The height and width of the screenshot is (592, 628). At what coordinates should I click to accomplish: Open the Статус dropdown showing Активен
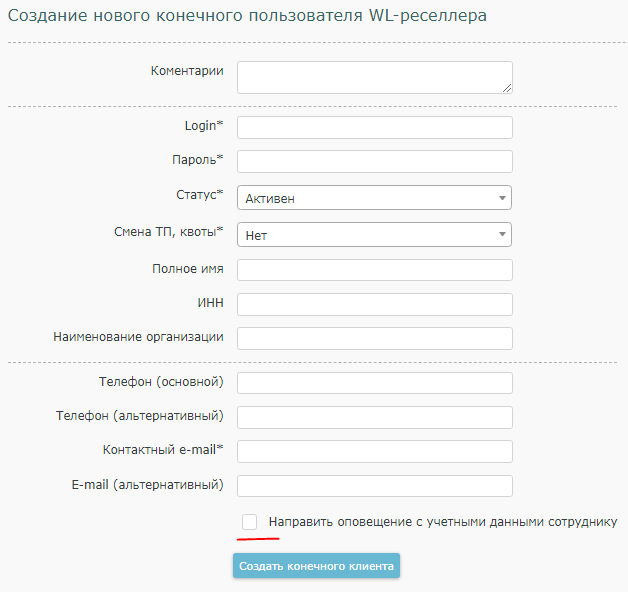tap(374, 198)
